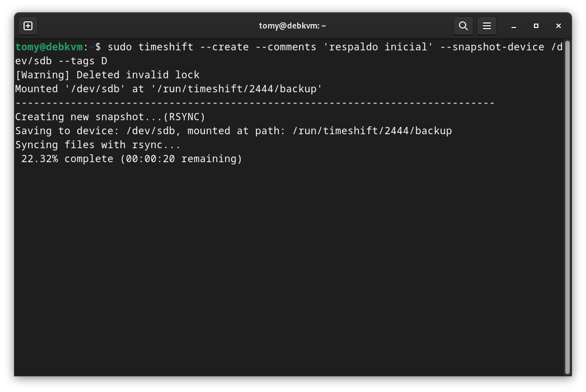Viewport: 586px width, 392px height.
Task: Click the empty terminal area below output
Action: (x=280, y=268)
